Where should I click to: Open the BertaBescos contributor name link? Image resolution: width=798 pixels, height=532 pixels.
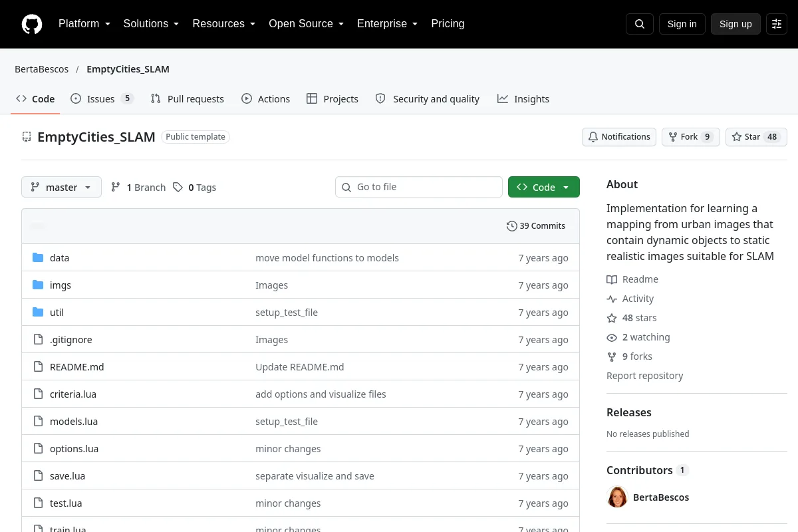coord(661,497)
